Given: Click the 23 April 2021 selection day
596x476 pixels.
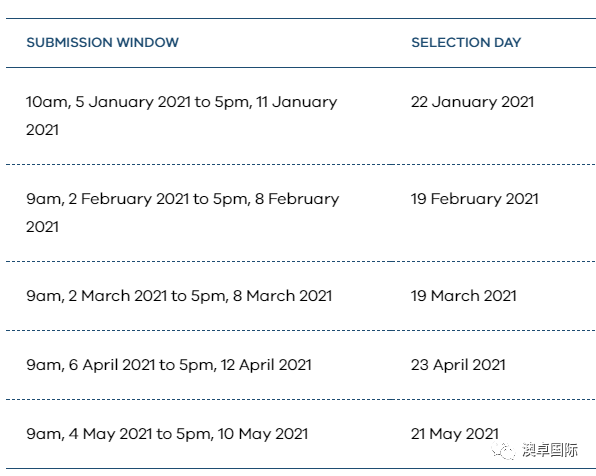Looking at the screenshot, I should tap(458, 365).
